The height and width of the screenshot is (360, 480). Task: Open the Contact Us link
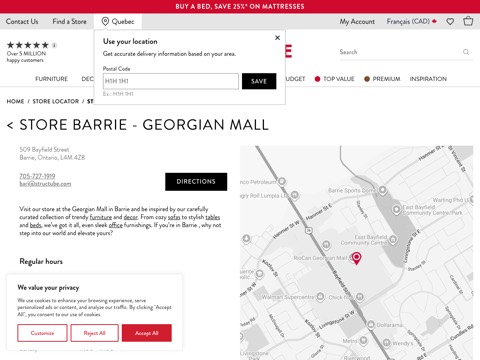[22, 21]
